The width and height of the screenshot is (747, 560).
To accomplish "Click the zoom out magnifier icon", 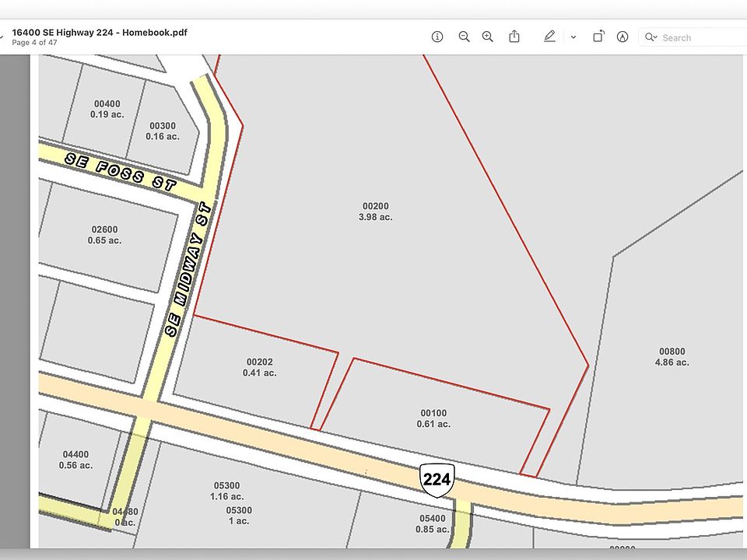I will click(x=464, y=37).
